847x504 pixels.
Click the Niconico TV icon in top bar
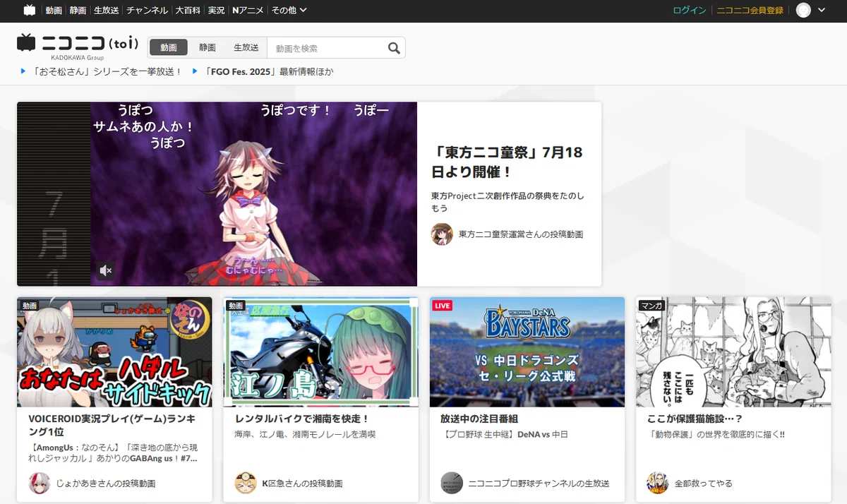coord(29,10)
